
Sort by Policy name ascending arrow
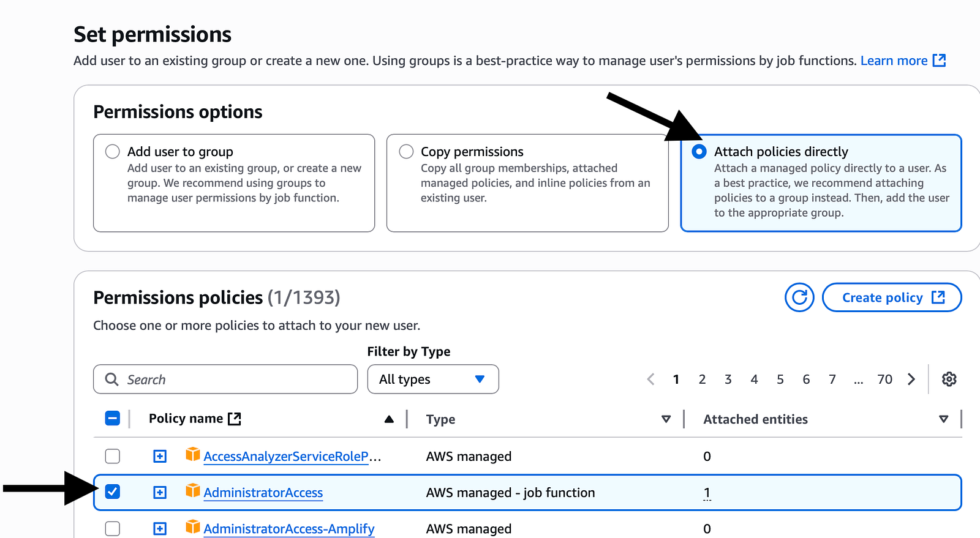coord(389,419)
